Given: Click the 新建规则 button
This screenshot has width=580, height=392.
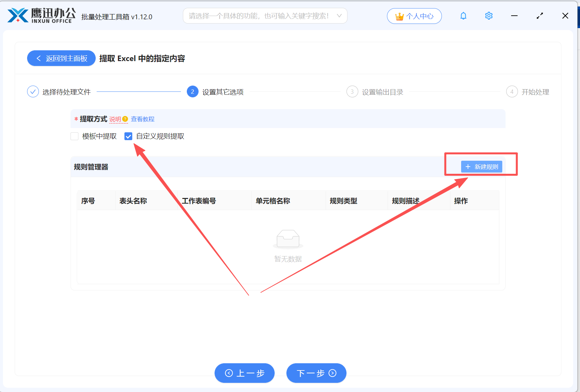Looking at the screenshot, I should click(x=482, y=167).
